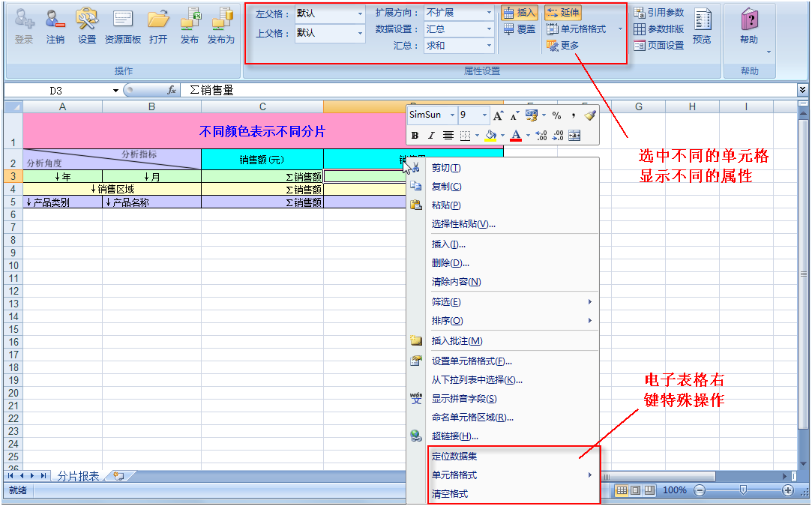Choose 选择性粘贴(V)... from context menu
Image resolution: width=812 pixels, height=506 pixels.
463,224
